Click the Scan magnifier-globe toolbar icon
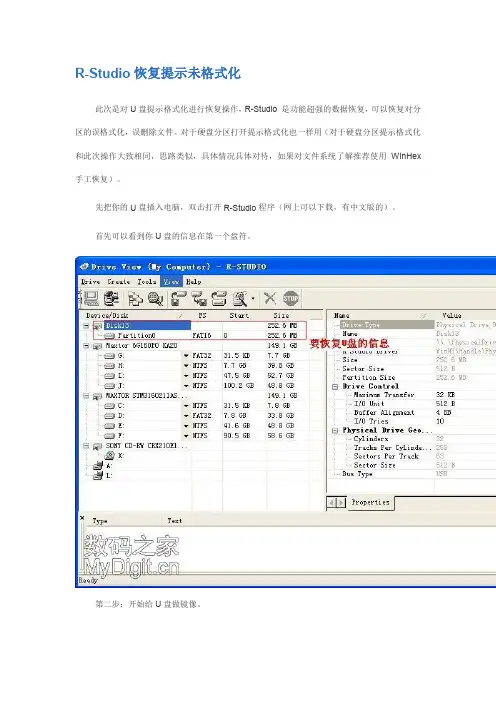Image resolution: width=496 pixels, height=702 pixels. (x=155, y=299)
